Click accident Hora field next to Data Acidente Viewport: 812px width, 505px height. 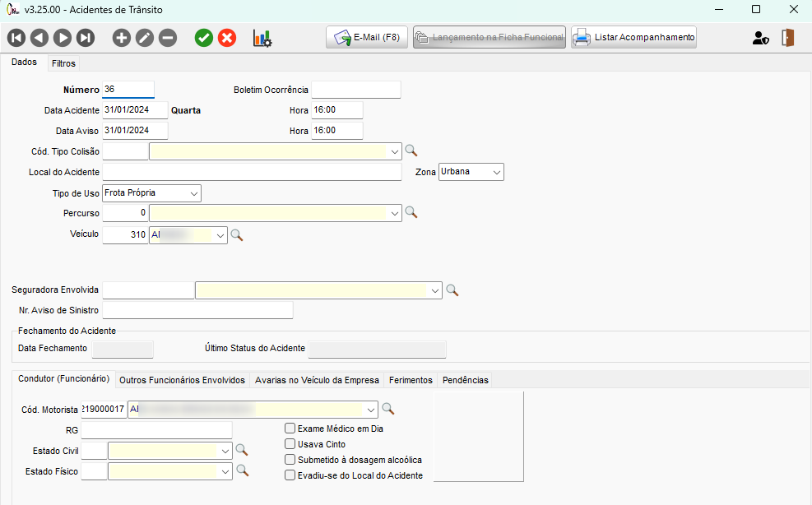pyautogui.click(x=337, y=110)
